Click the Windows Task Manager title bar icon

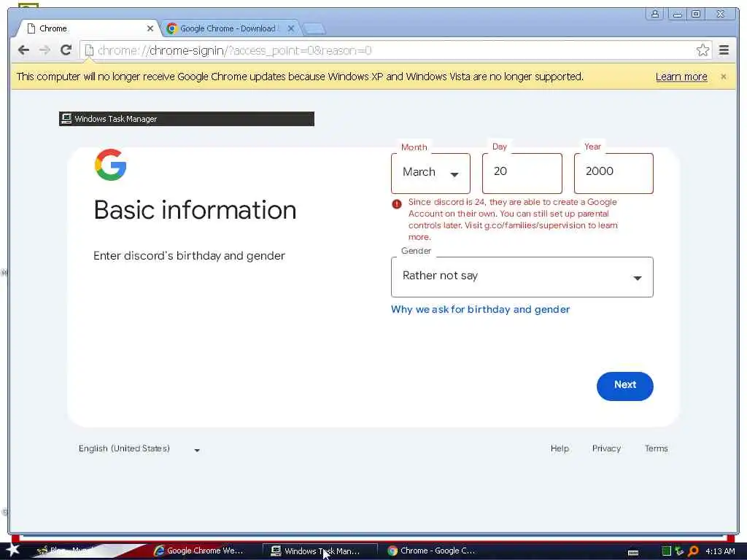click(x=66, y=119)
